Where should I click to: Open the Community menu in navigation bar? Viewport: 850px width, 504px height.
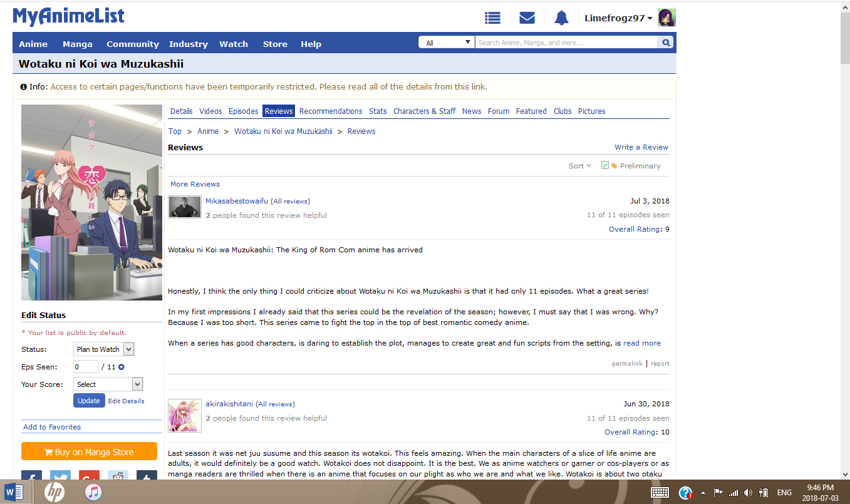(132, 44)
